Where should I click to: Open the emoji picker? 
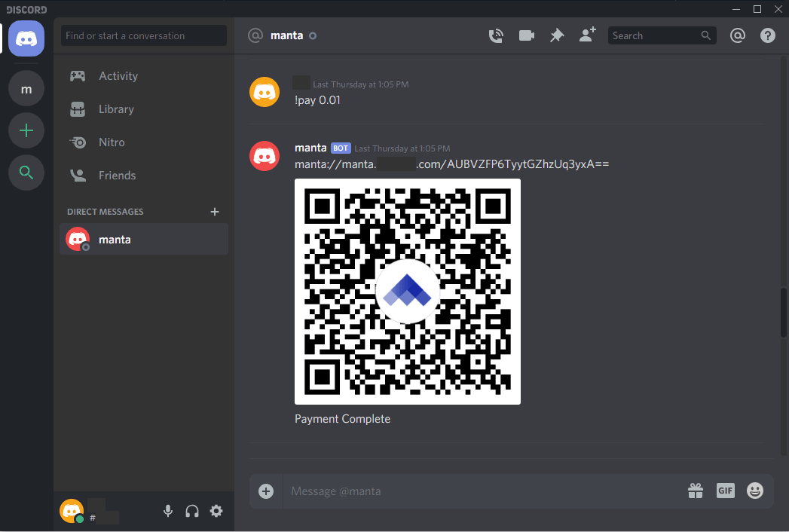(755, 491)
